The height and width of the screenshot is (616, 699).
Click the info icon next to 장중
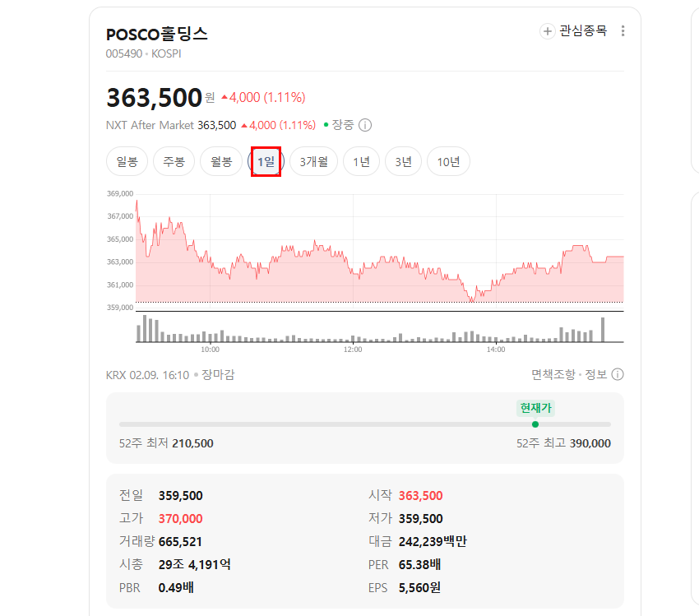click(365, 125)
